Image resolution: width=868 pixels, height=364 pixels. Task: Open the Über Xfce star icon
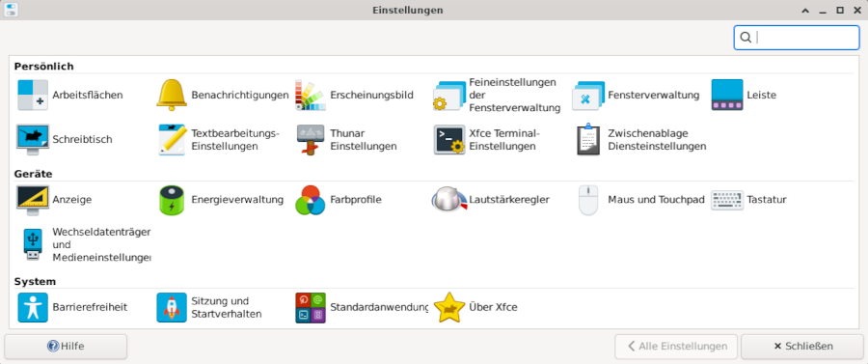pyautogui.click(x=448, y=307)
